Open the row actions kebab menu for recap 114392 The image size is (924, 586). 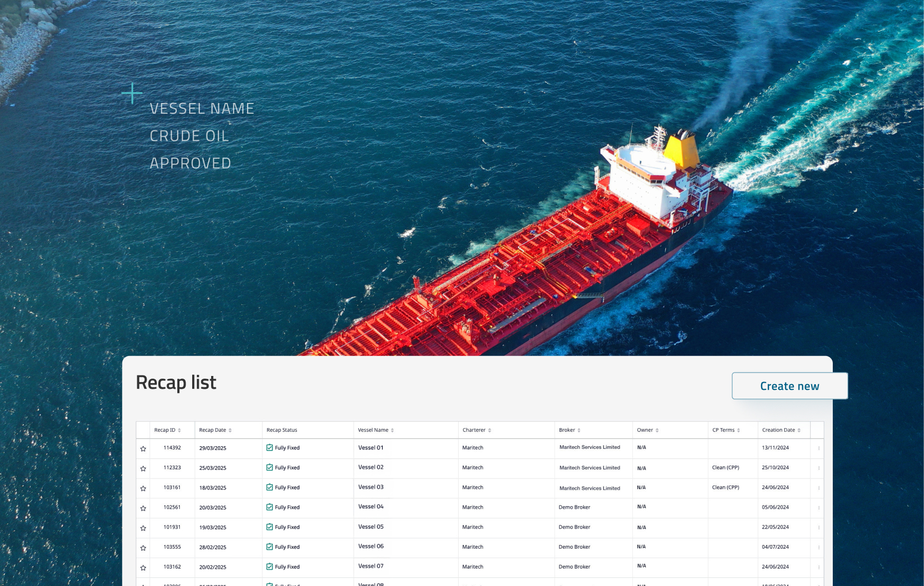tap(818, 448)
